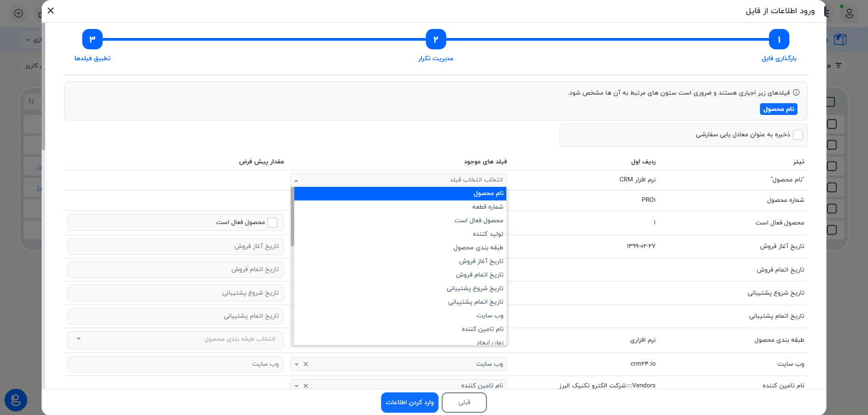
Task: Collapse the open انتخاب فیلد dropdown
Action: [296, 180]
